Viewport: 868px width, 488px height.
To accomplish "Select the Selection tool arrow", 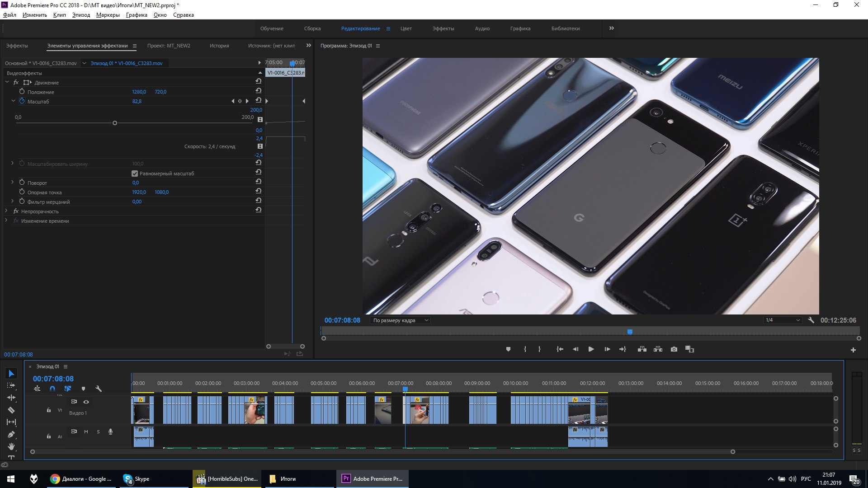I will pos(11,373).
